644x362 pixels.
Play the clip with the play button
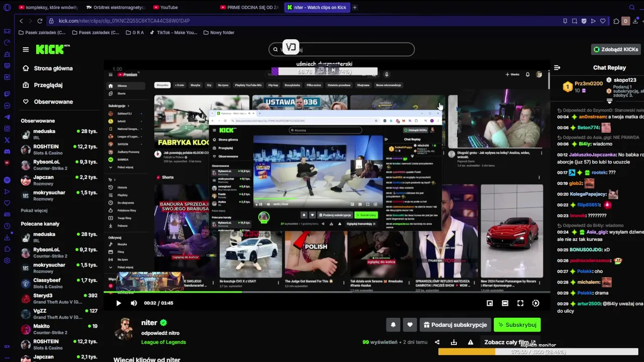tap(118, 303)
